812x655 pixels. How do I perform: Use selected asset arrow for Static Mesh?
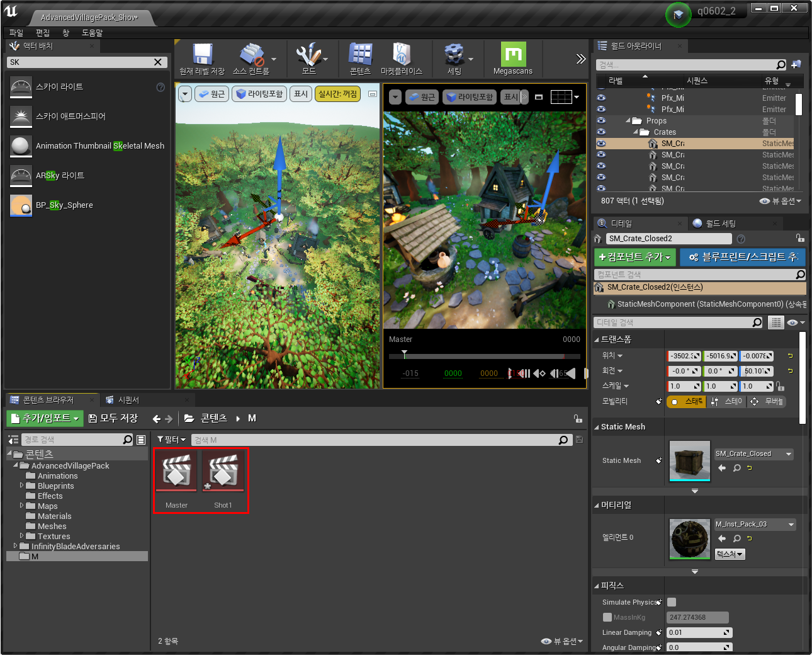coord(722,468)
